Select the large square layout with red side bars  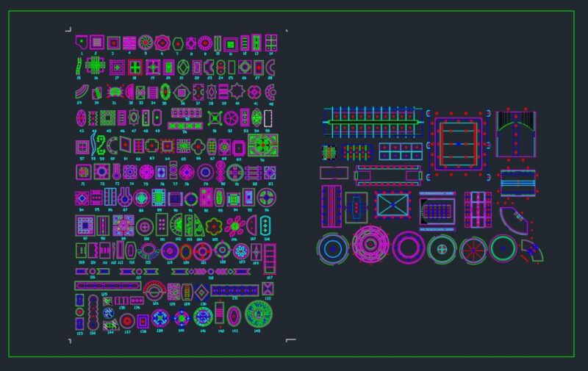coord(458,144)
